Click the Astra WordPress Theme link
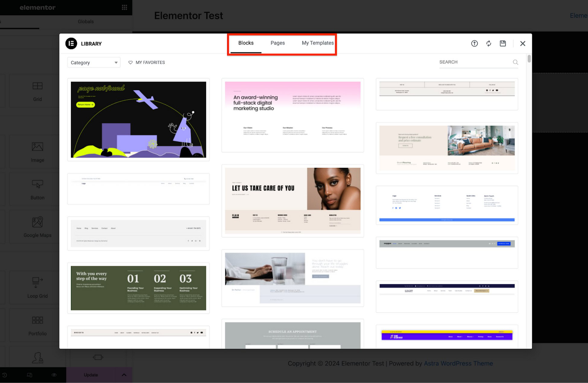The width and height of the screenshot is (588, 383). pyautogui.click(x=458, y=363)
